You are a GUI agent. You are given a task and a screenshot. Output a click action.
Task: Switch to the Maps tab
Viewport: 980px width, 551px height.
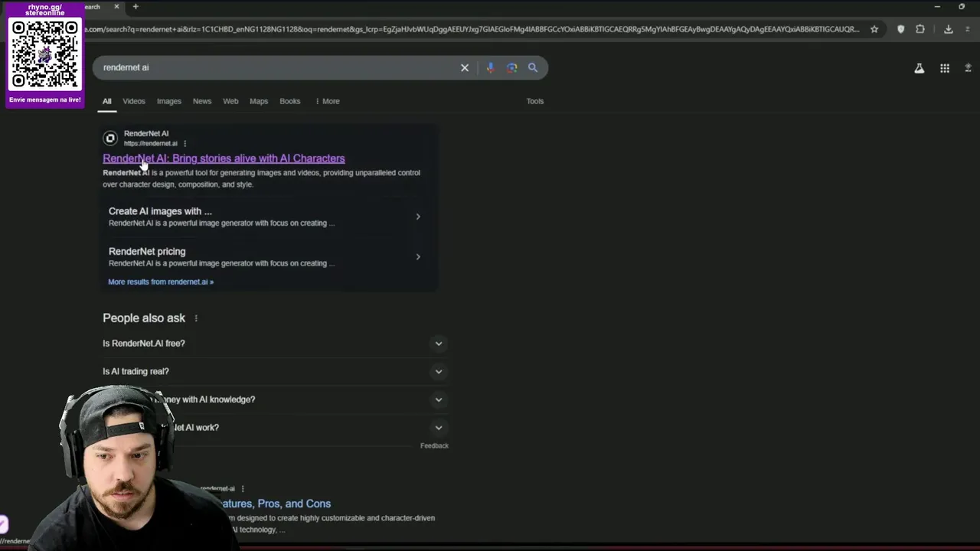point(259,101)
